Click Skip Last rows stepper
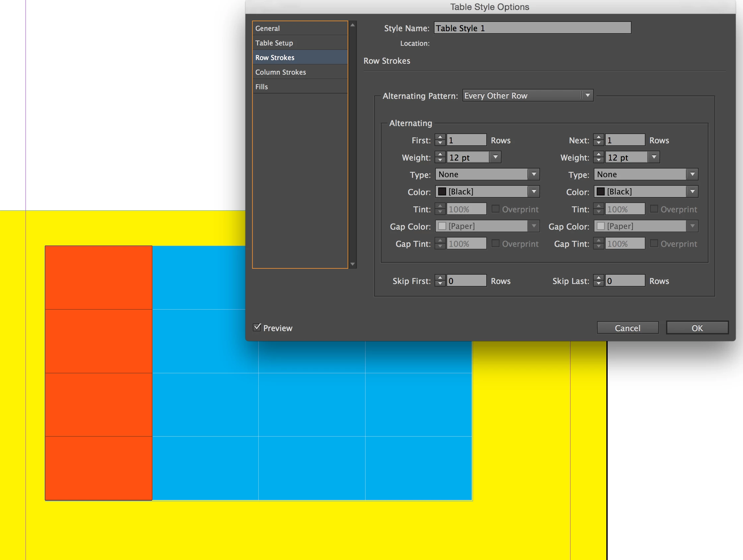 click(x=599, y=281)
